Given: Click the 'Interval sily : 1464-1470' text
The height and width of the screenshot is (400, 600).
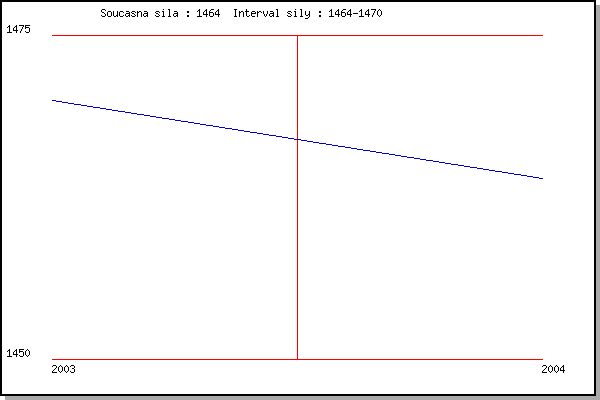Looking at the screenshot, I should pos(308,13).
